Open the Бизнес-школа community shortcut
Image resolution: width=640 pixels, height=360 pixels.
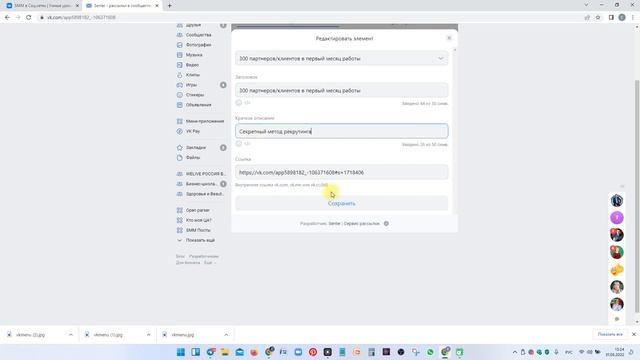click(x=201, y=184)
